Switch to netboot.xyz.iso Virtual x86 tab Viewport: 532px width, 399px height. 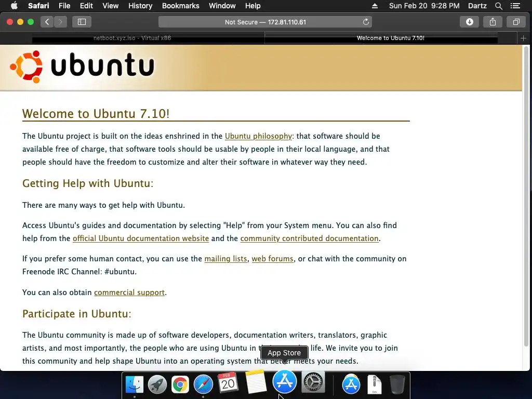(x=132, y=38)
